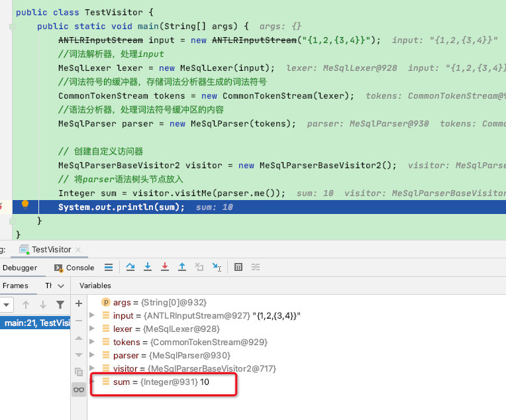Click the Variables panel header
The image size is (506, 420).
[95, 286]
